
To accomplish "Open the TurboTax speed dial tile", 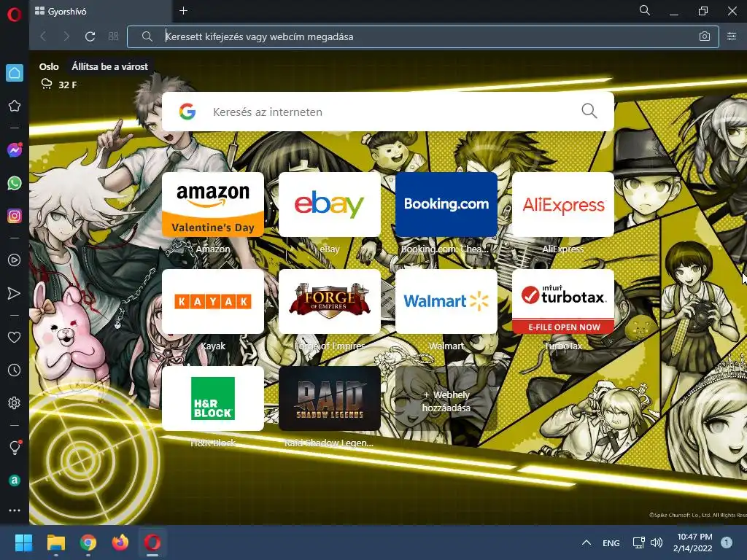I will 563,301.
